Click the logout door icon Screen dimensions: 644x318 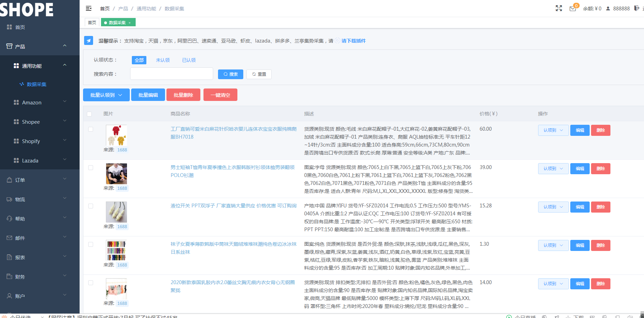coord(636,8)
